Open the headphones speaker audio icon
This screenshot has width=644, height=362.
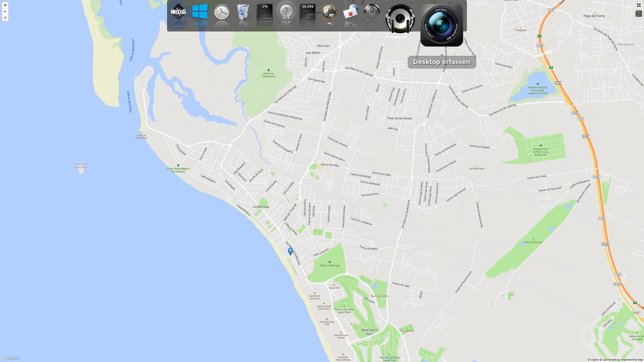[400, 18]
